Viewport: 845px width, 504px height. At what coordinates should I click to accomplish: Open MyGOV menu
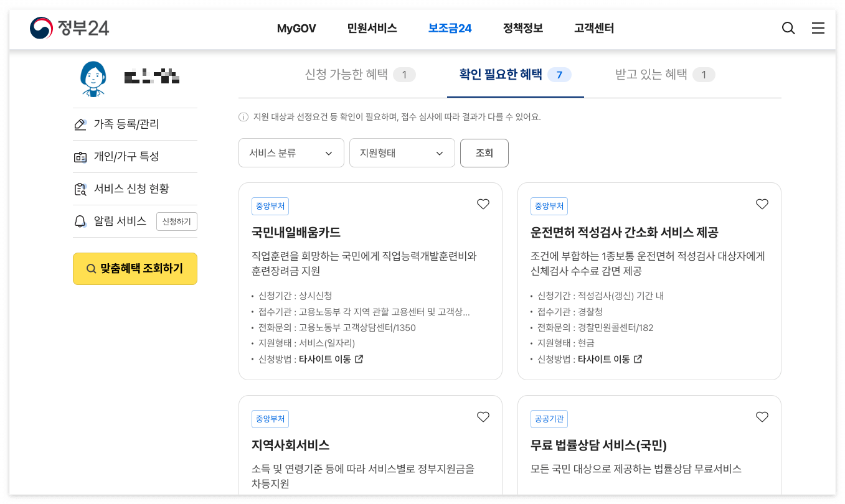click(296, 29)
